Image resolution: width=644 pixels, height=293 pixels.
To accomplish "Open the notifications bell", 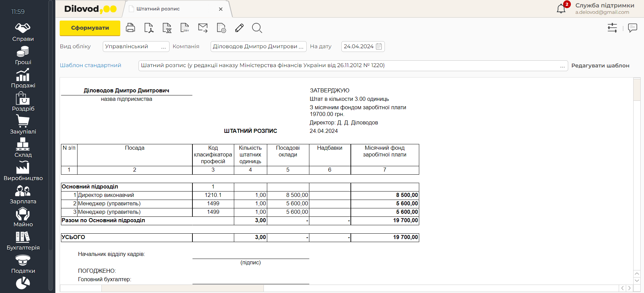I will 561,9.
